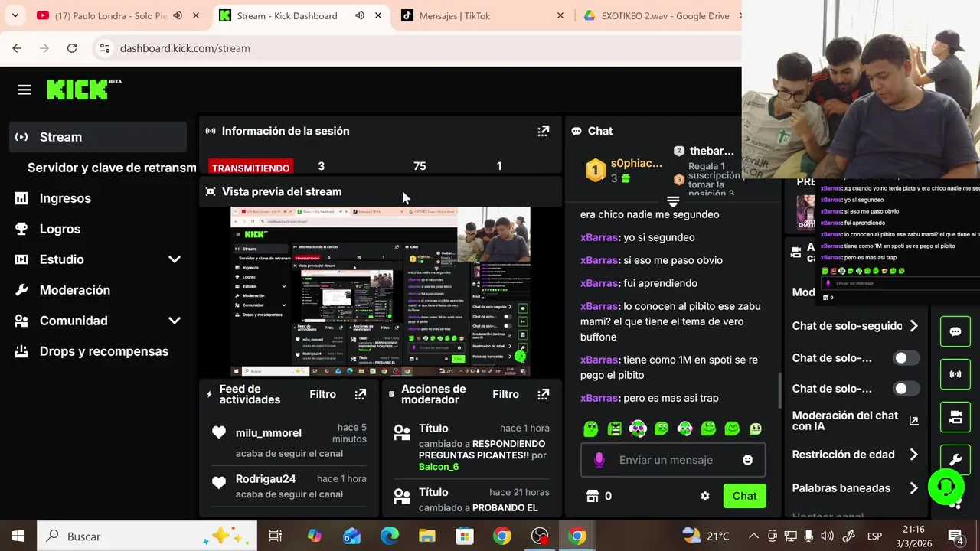980x551 pixels.
Task: Click xBarras username on 'fui aprendiendo' message
Action: [599, 283]
